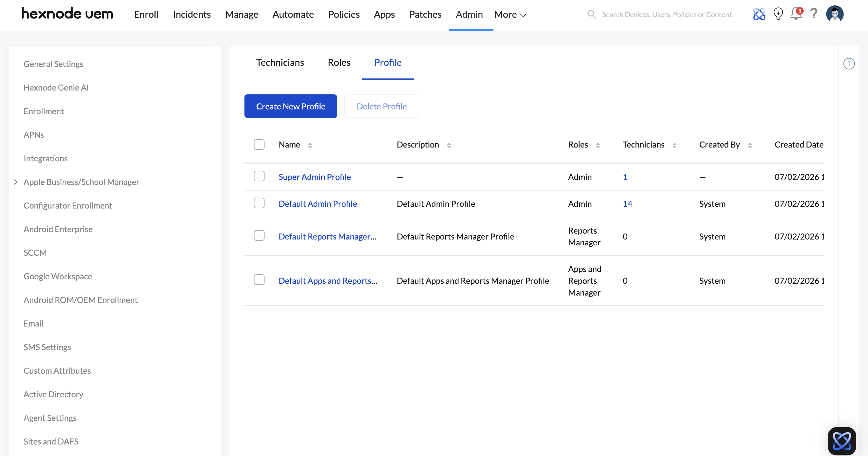Check the Super Admin Profile row checkbox
This screenshot has height=456, width=868.
[259, 176]
